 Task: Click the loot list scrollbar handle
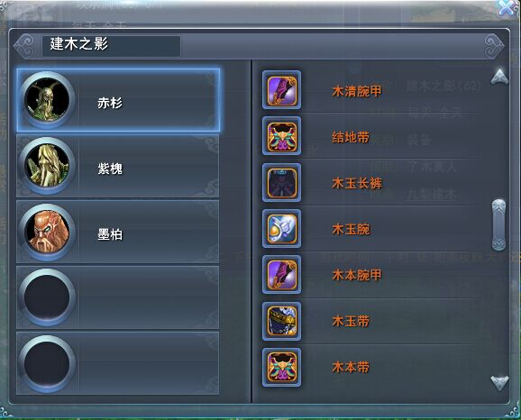coord(498,224)
